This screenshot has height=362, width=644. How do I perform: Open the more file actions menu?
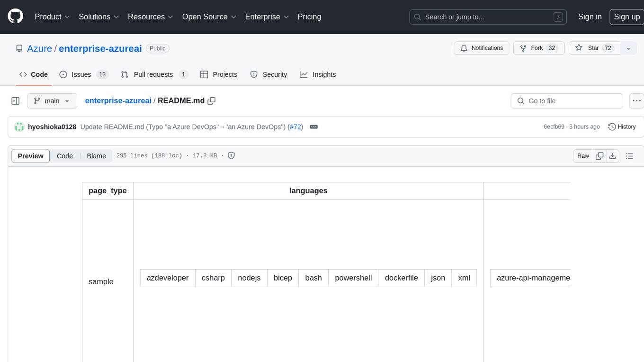click(636, 101)
